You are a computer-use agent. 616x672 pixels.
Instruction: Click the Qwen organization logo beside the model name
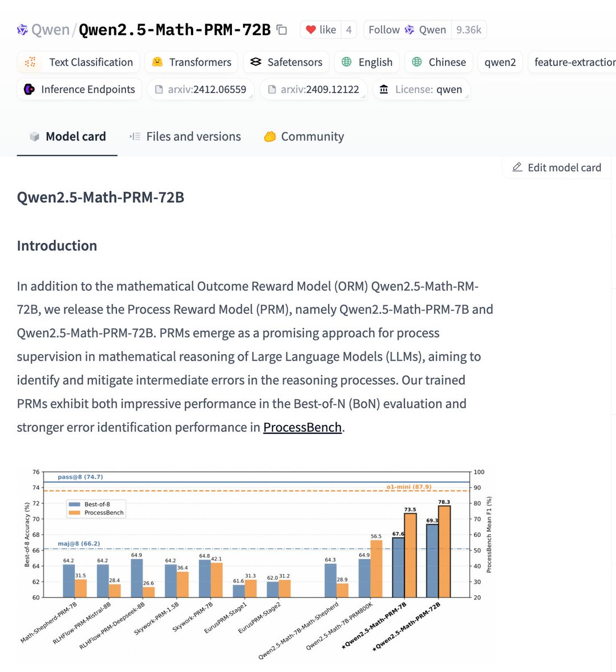22,30
